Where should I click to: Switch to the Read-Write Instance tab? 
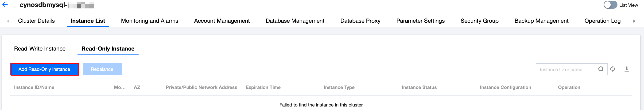click(40, 49)
